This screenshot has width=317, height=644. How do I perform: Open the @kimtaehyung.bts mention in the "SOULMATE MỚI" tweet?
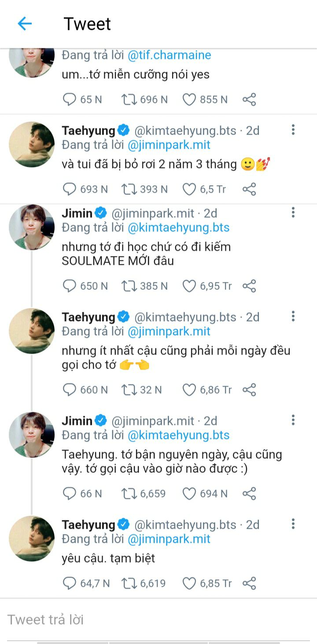point(178,227)
